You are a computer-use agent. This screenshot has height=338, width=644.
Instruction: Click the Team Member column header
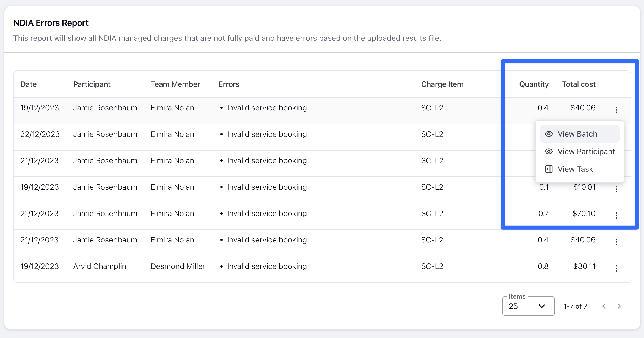(x=175, y=84)
